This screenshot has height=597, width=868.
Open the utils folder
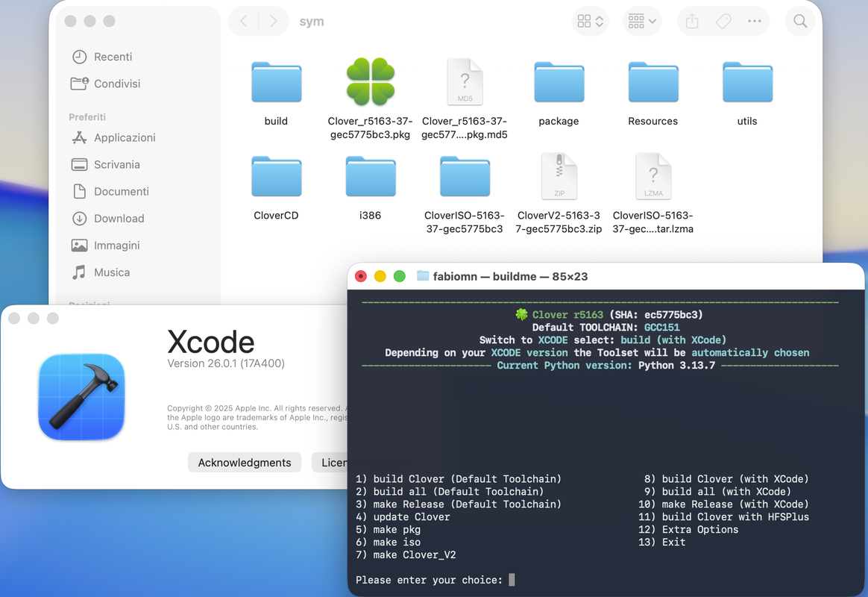coord(747,82)
